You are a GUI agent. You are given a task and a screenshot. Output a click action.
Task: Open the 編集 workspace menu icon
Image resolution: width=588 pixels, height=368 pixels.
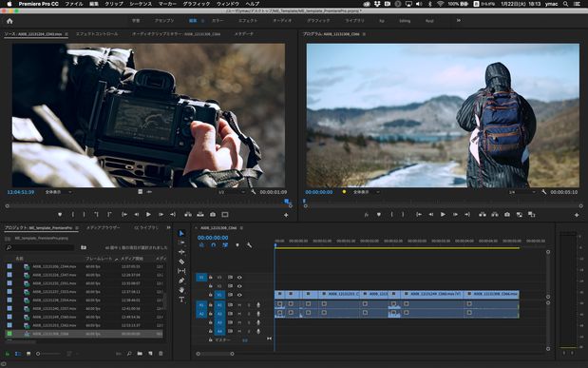coord(203,21)
